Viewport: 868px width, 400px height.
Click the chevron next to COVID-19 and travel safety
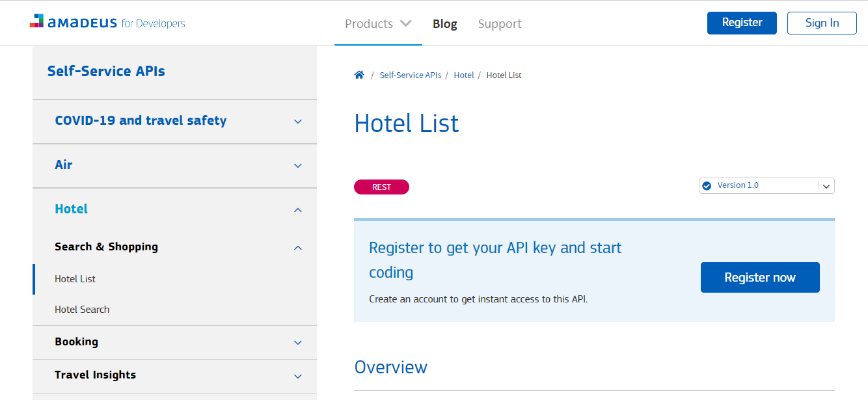(297, 122)
